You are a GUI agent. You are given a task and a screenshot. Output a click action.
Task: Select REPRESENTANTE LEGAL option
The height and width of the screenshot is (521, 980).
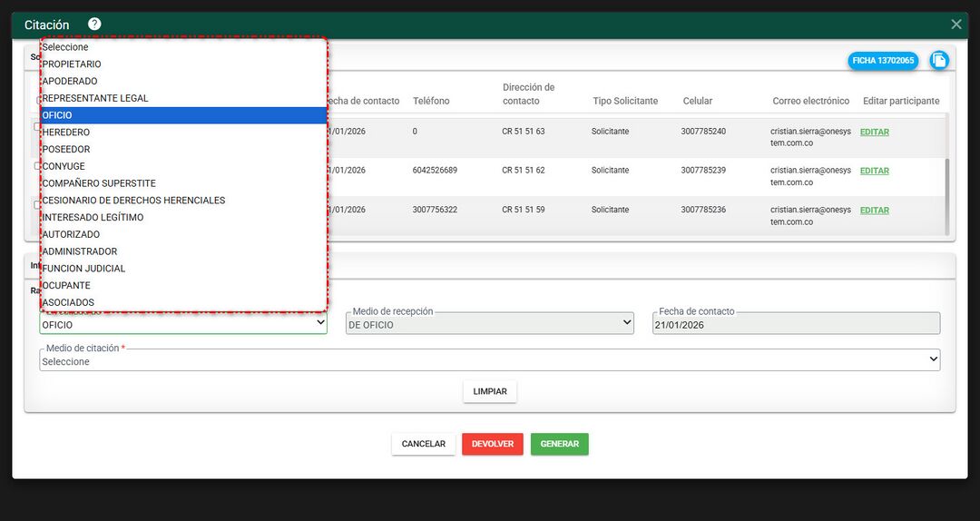pos(96,98)
